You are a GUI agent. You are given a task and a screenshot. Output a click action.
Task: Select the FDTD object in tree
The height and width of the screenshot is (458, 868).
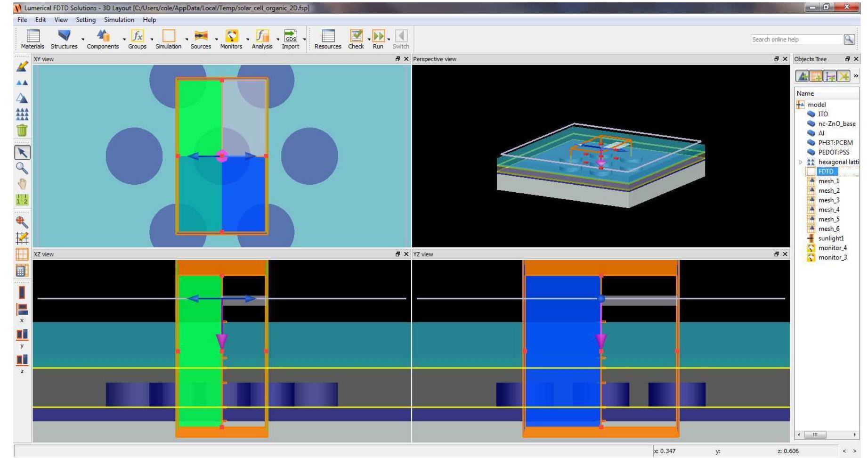[x=826, y=172]
